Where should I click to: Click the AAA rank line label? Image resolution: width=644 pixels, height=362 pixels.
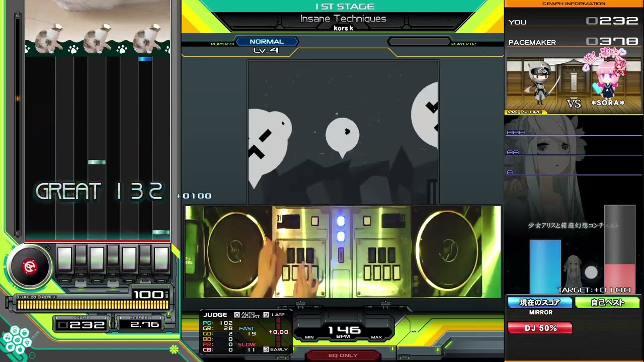516,133
